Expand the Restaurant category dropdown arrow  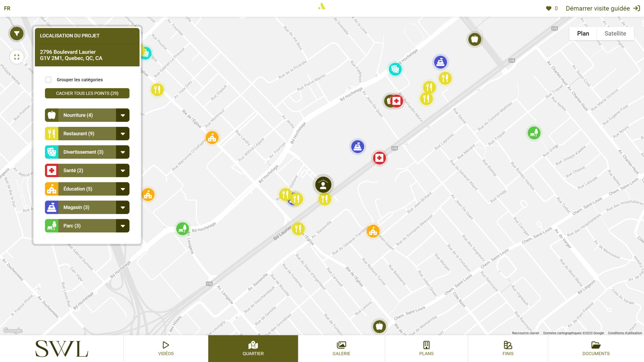[x=123, y=134]
